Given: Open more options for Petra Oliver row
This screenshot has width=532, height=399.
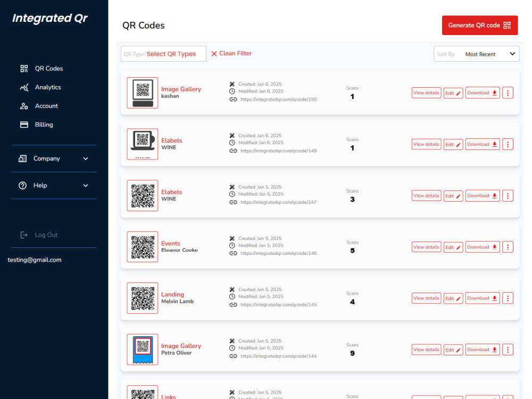Looking at the screenshot, I should (508, 350).
